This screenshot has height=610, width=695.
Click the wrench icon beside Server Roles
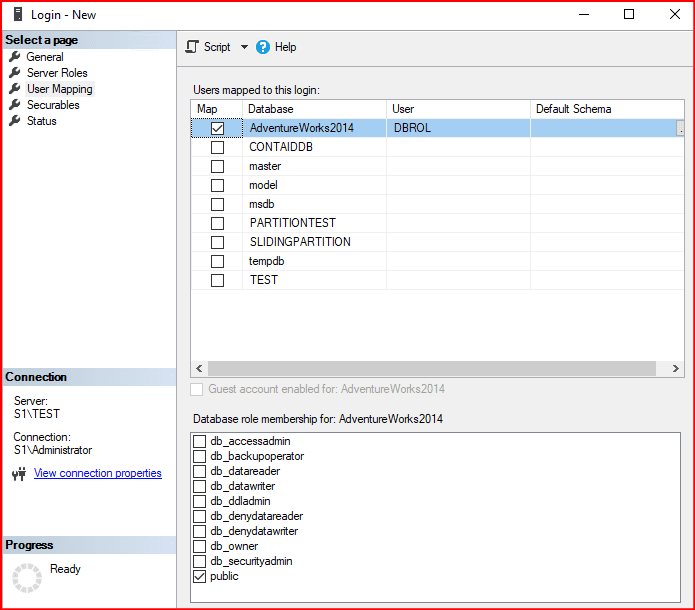(15, 73)
